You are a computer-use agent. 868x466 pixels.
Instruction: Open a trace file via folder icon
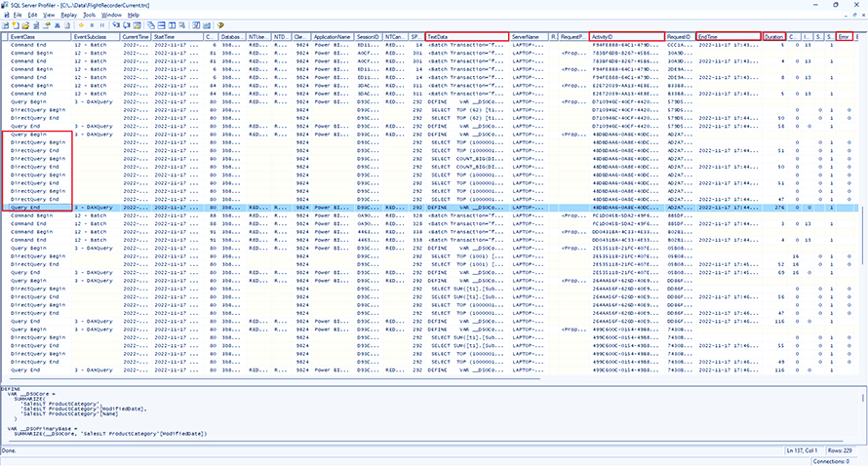tap(25, 25)
